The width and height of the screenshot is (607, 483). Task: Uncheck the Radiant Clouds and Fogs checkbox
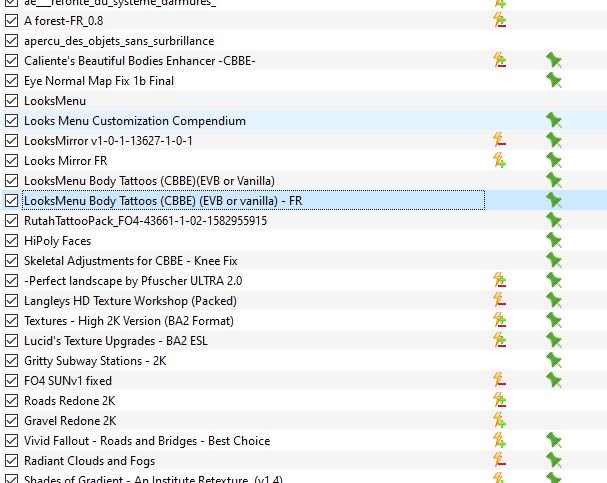point(11,461)
